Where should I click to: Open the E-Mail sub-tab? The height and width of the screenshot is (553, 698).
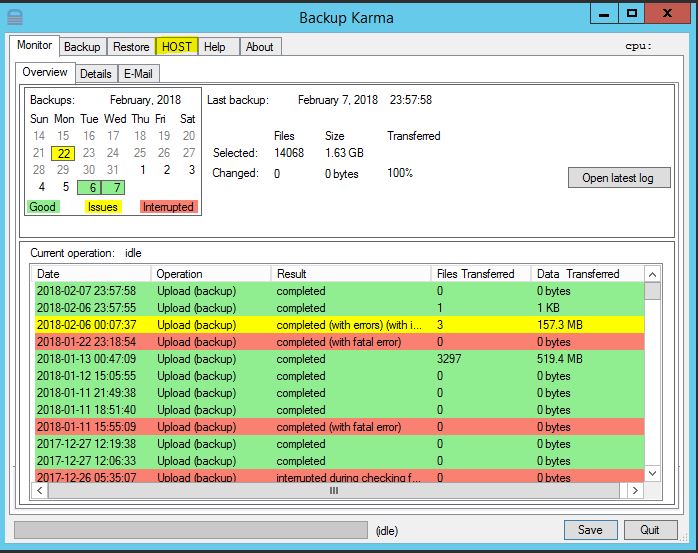pyautogui.click(x=138, y=74)
